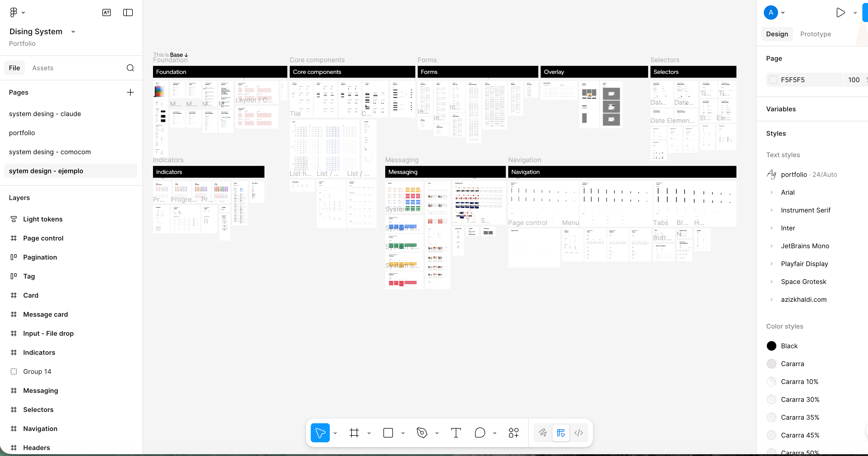Add a new page with the plus button

coord(130,92)
